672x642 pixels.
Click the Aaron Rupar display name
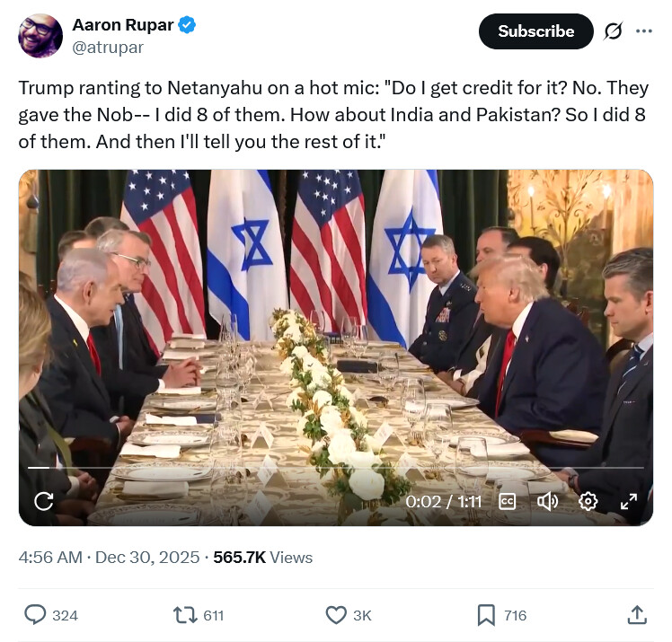(x=122, y=26)
